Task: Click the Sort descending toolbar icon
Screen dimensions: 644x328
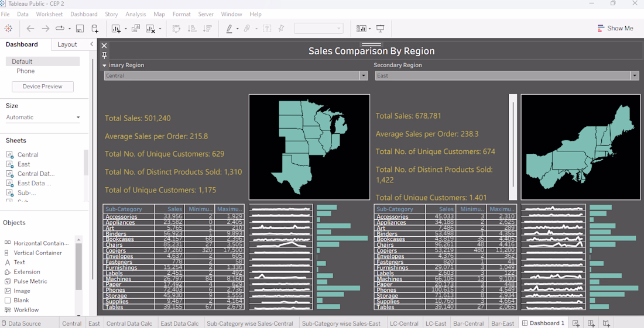Action: pos(207,28)
